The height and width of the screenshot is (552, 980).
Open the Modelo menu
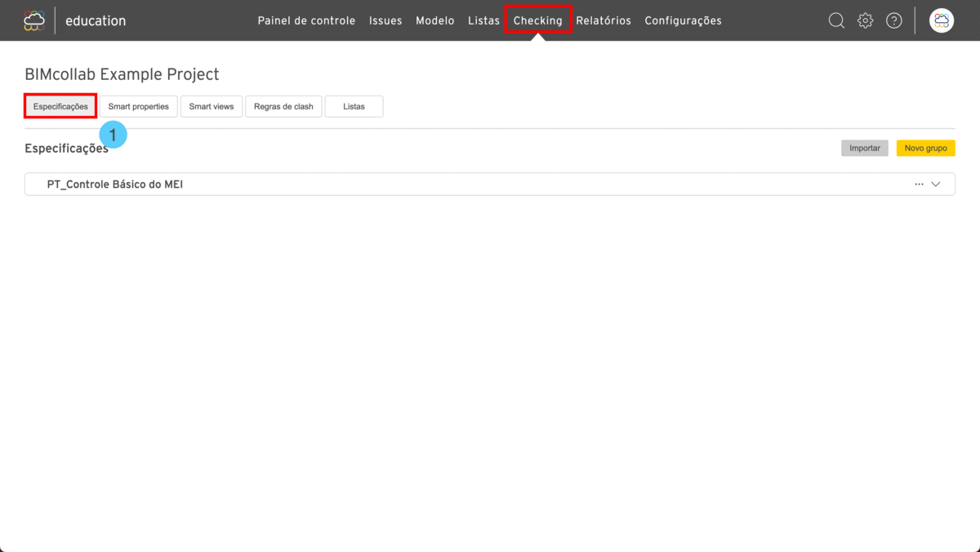coord(435,20)
